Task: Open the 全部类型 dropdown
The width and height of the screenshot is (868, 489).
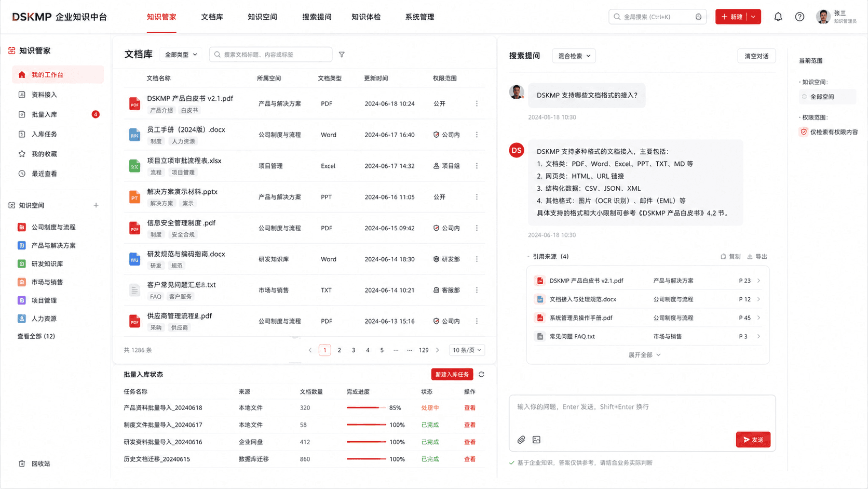Action: (181, 55)
